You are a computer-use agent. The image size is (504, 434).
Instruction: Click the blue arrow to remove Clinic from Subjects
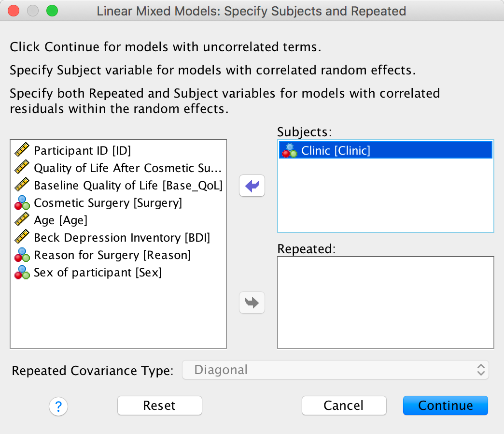(252, 186)
